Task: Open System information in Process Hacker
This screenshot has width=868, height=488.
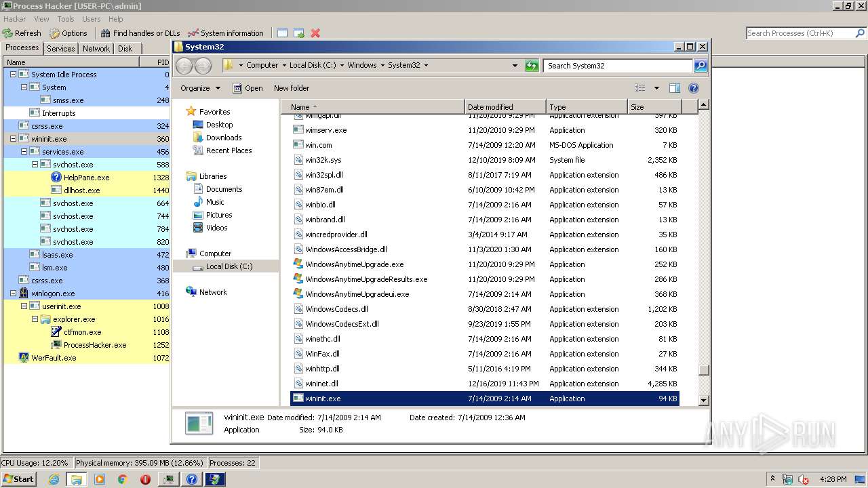Action: (x=225, y=33)
